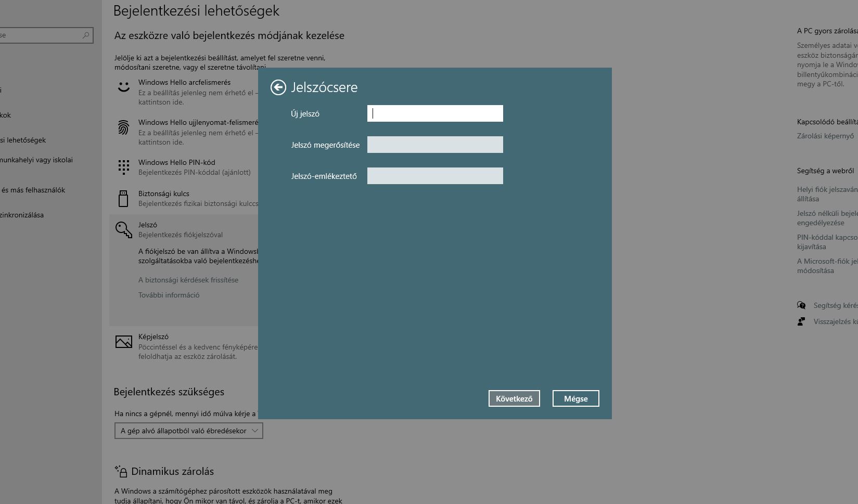Open the További információ link
858x504 pixels.
tap(169, 295)
